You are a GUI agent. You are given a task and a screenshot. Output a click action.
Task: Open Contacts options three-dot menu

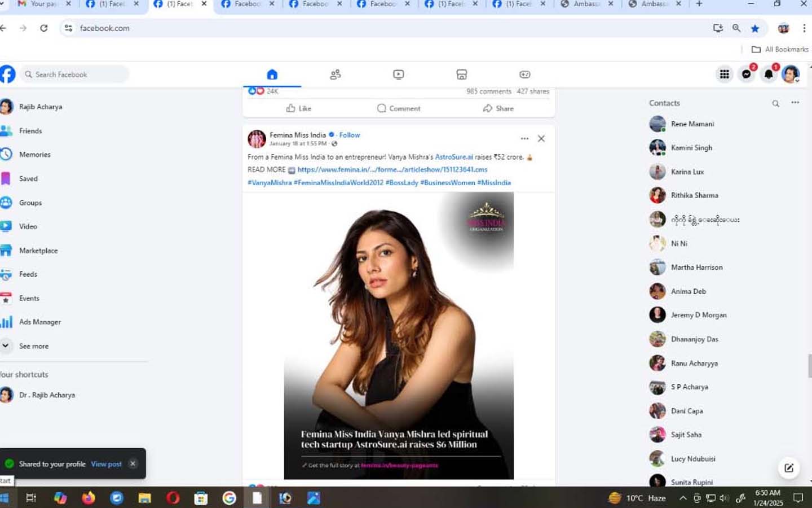click(x=795, y=103)
